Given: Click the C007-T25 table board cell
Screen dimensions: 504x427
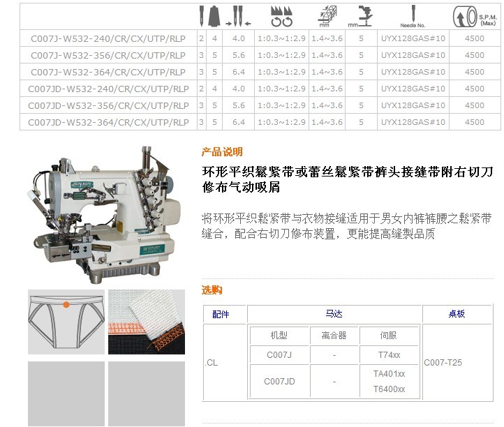Looking at the screenshot, I should pos(443,363).
